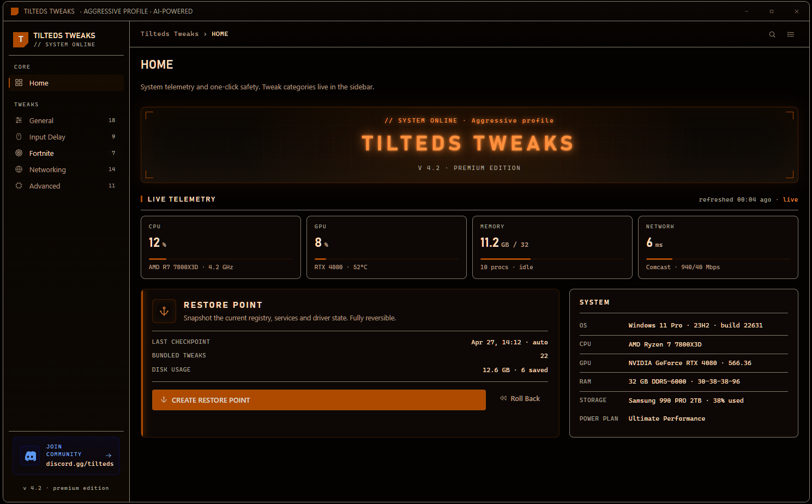Screen dimensions: 812x504
Task: Click the Advanced chip icon
Action: coord(19,186)
